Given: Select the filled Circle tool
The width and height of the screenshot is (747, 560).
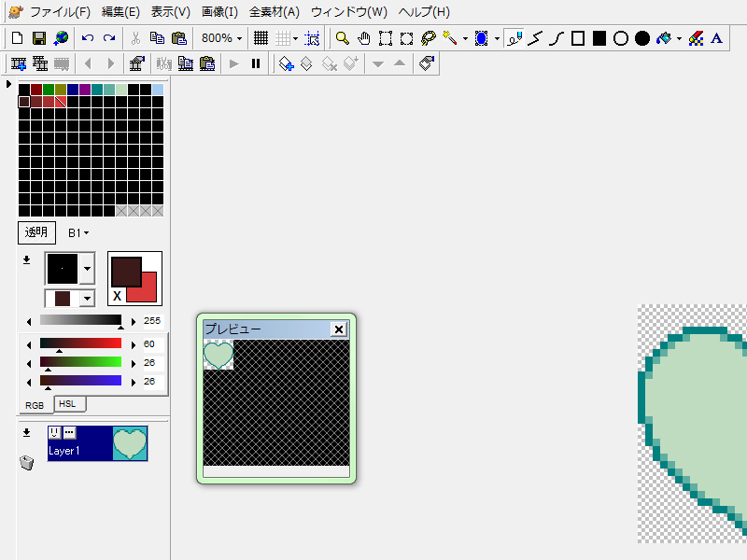Looking at the screenshot, I should (642, 38).
